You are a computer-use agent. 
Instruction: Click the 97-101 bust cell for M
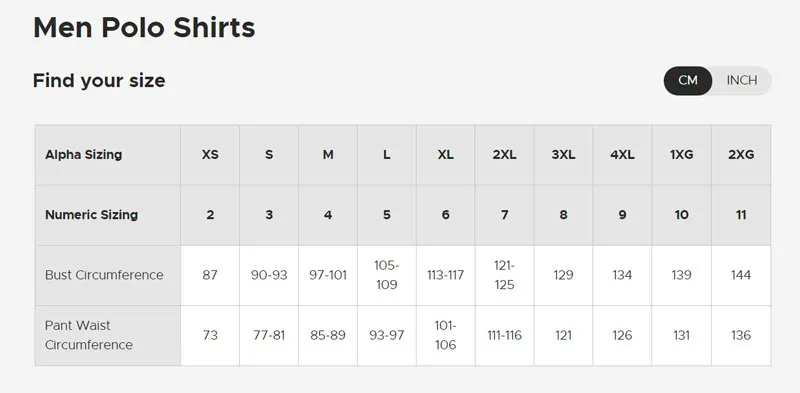click(328, 275)
